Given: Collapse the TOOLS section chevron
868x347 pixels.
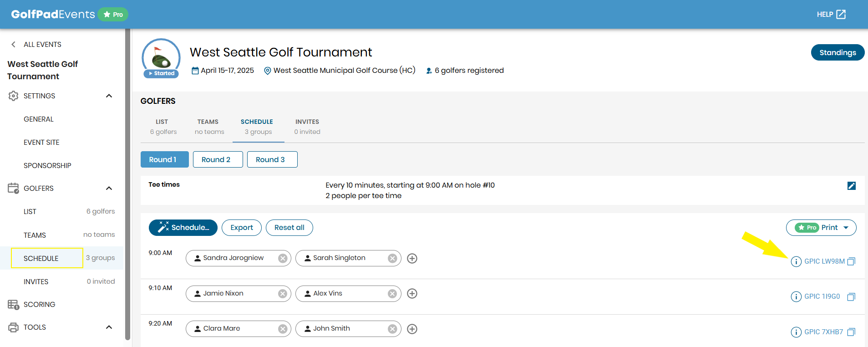Looking at the screenshot, I should 109,327.
